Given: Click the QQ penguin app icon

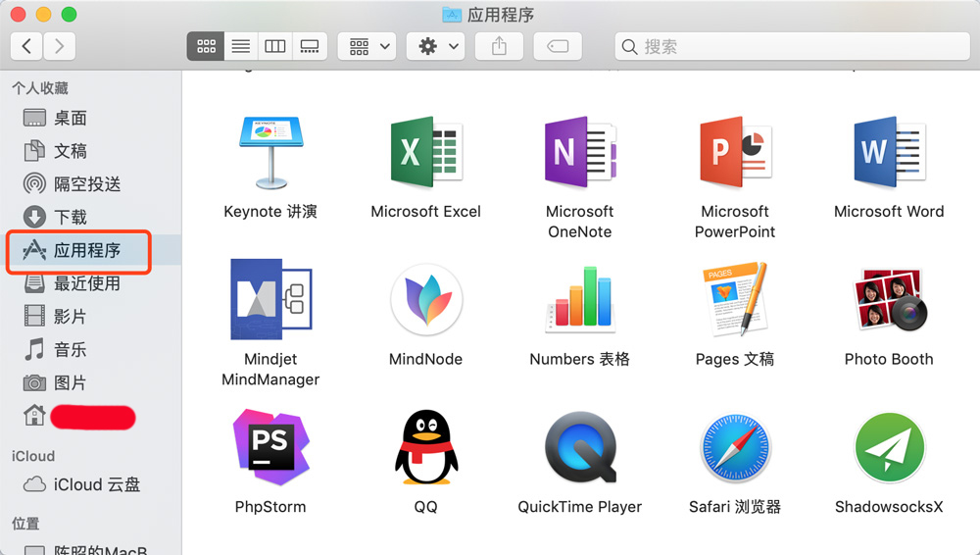Looking at the screenshot, I should point(426,447).
